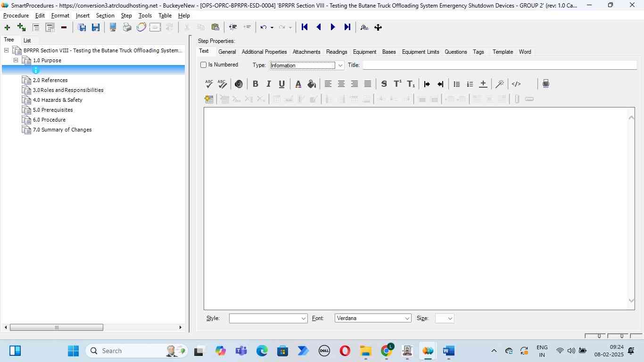Go to first step navigation icon
The width and height of the screenshot is (644, 362).
click(x=305, y=27)
